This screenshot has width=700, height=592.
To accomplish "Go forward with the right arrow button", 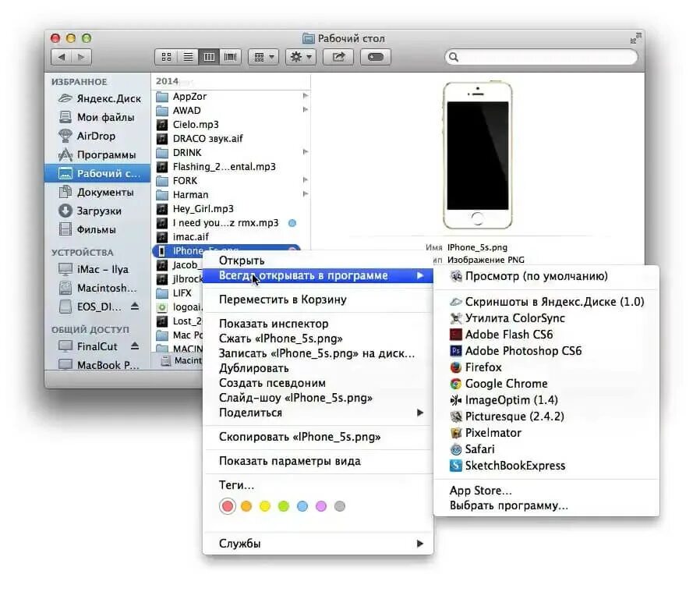I will click(81, 57).
